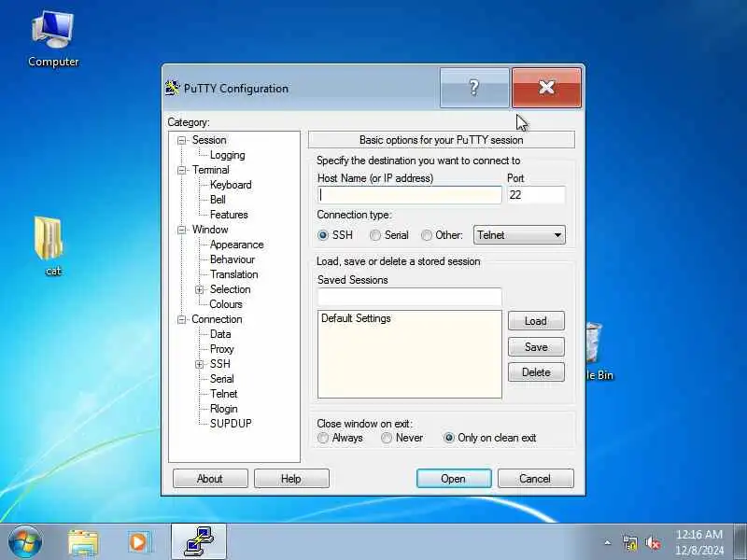Screen dimensions: 747x560
Task: Open the Logging category
Action: [x=227, y=155]
